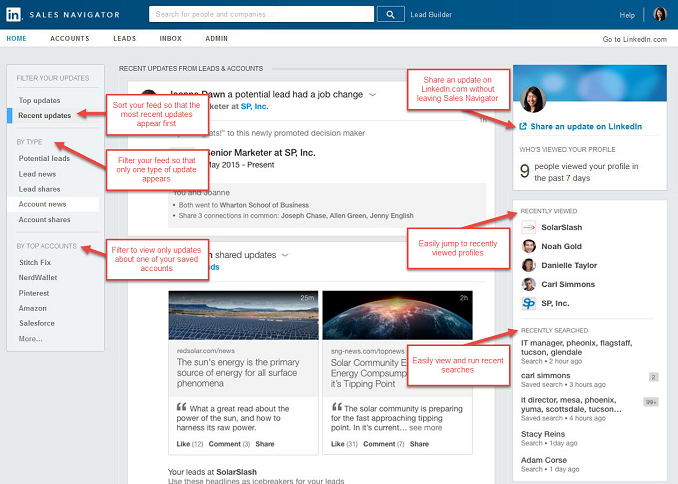Open Noah Gold's profile photo

point(528,246)
